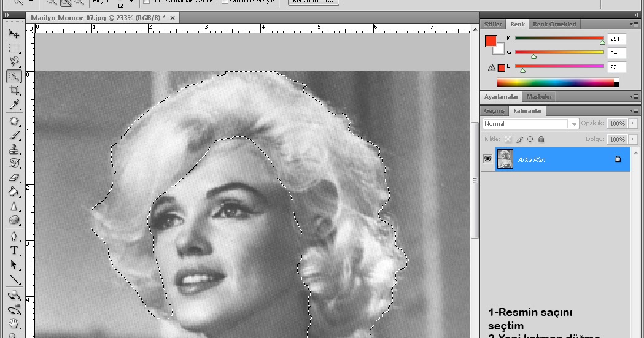Select the Path Selection tool
Viewport: 644px width, 338px height.
[14, 265]
